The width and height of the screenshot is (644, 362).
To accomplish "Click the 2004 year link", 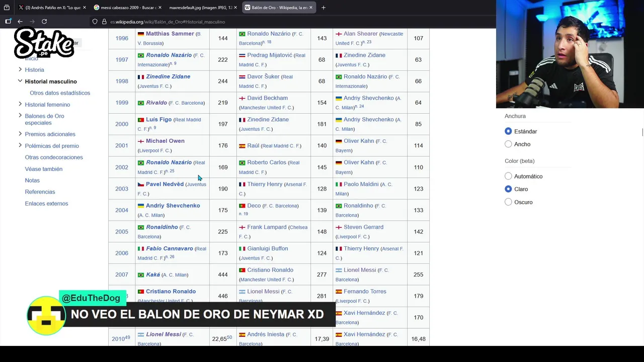I will coord(122,210).
